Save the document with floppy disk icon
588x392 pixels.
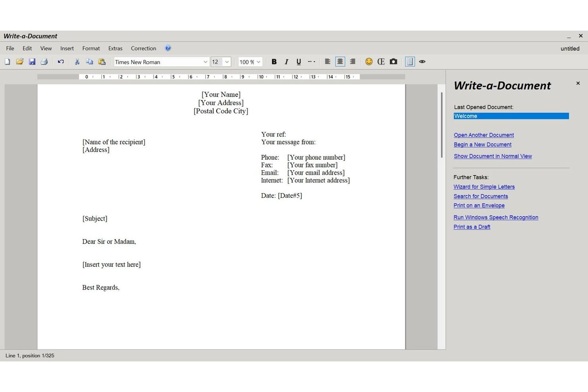pos(32,62)
